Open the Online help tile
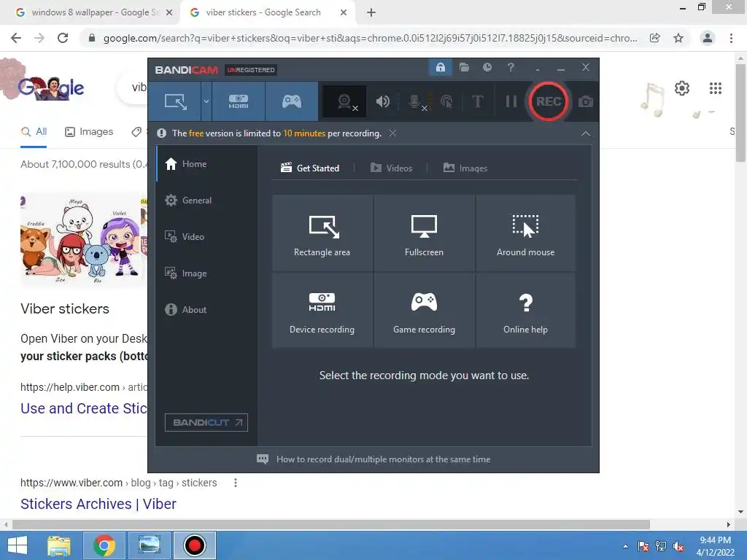 point(525,311)
